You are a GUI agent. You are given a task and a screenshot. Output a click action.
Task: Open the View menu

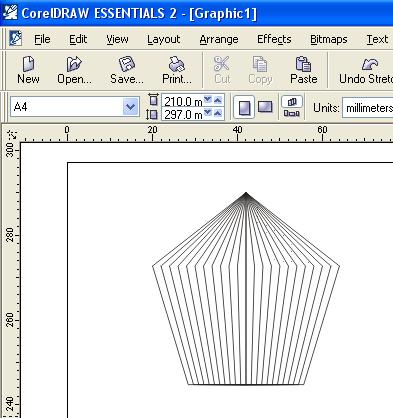click(x=117, y=39)
